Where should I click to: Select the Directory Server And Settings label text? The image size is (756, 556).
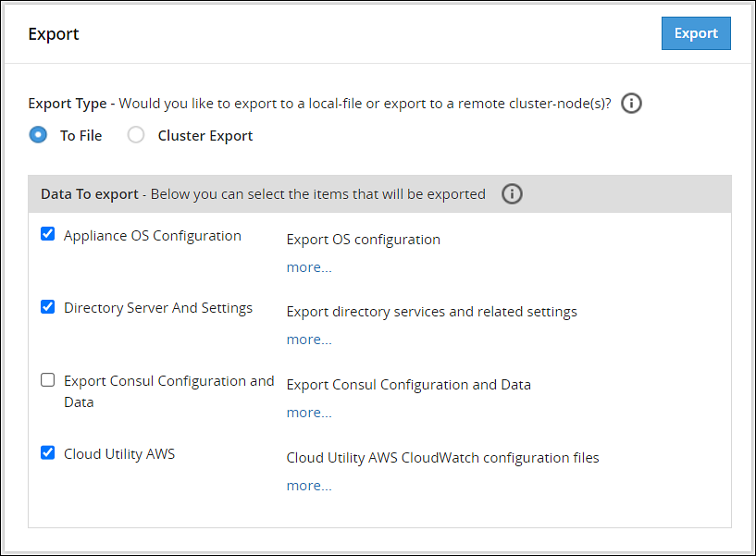(x=158, y=307)
